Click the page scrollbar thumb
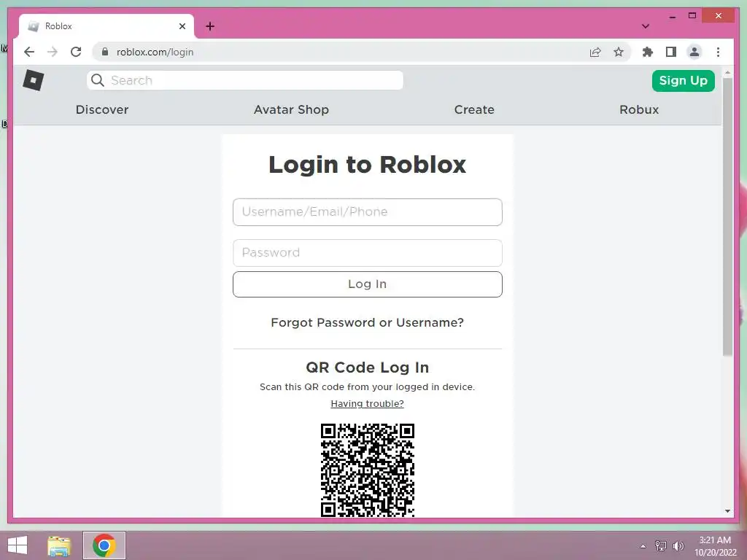 coord(727,217)
